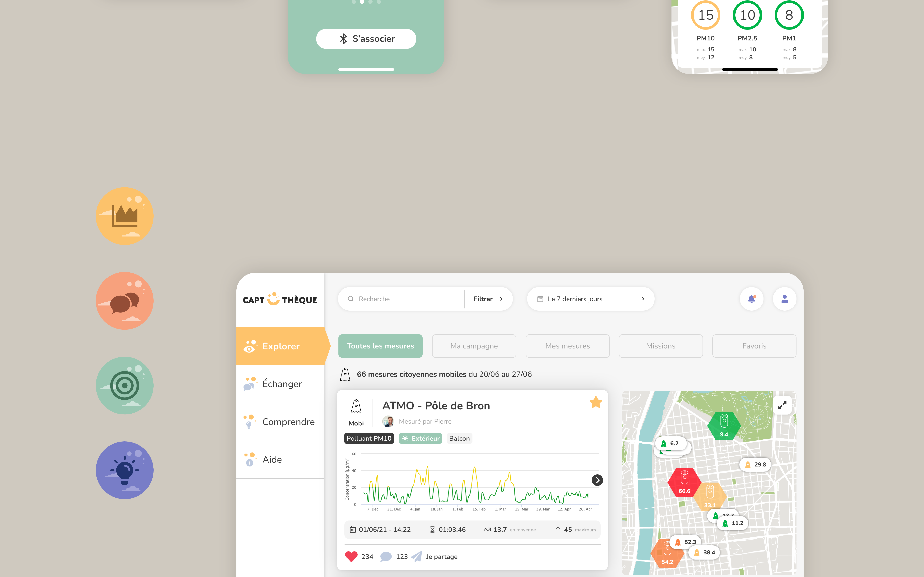Click the search magnifier icon
The image size is (924, 577).
pos(351,299)
